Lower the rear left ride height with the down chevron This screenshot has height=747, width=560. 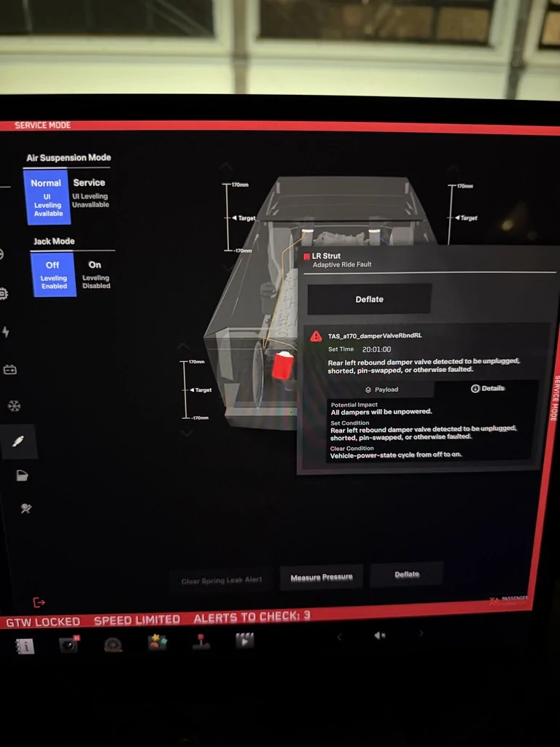click(186, 433)
